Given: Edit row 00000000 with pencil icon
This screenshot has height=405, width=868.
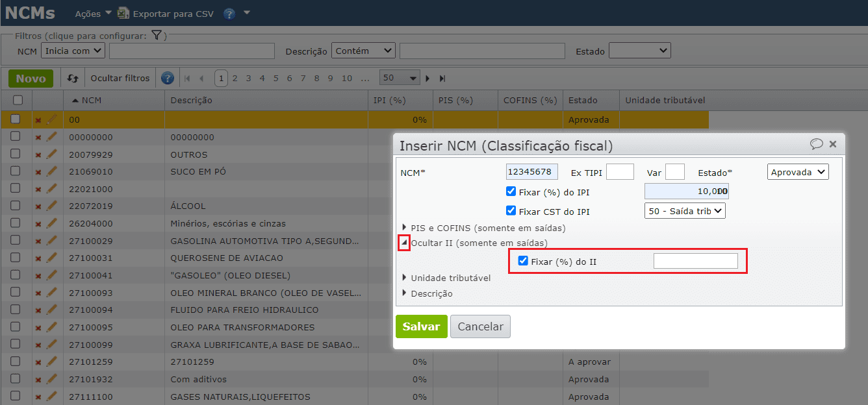Looking at the screenshot, I should [52, 137].
